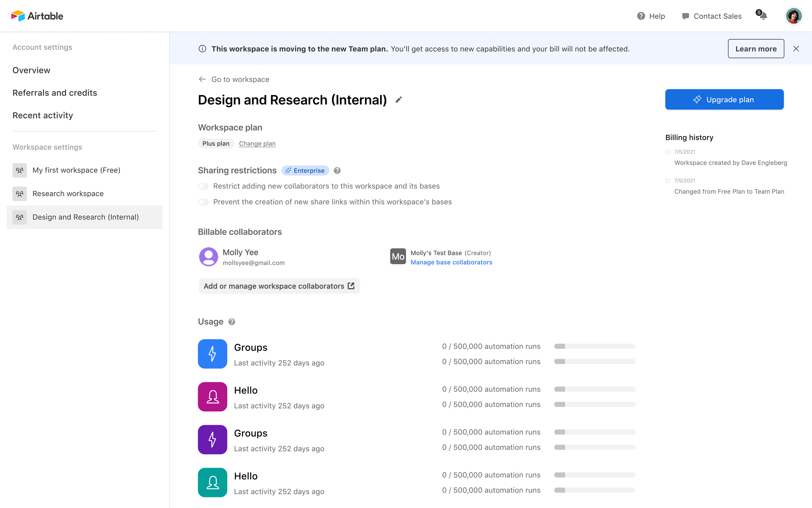Enable restricting new collaborators to this workspace
The image size is (812, 508).
coord(203,186)
